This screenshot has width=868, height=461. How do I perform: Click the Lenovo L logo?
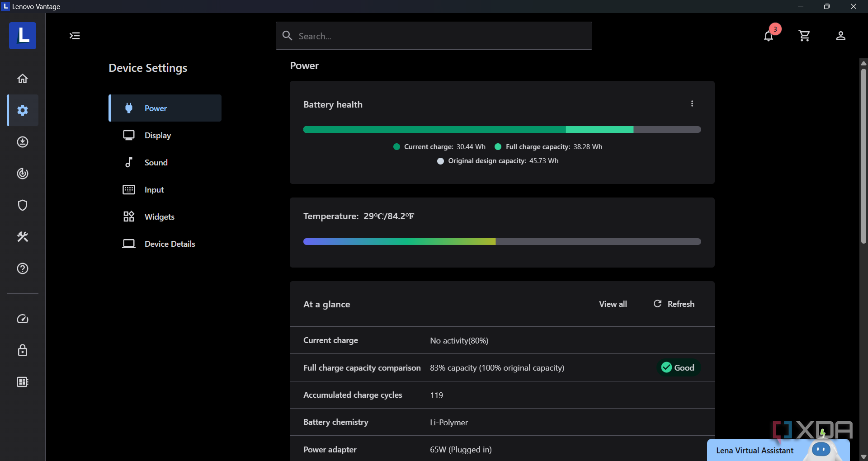(x=23, y=36)
